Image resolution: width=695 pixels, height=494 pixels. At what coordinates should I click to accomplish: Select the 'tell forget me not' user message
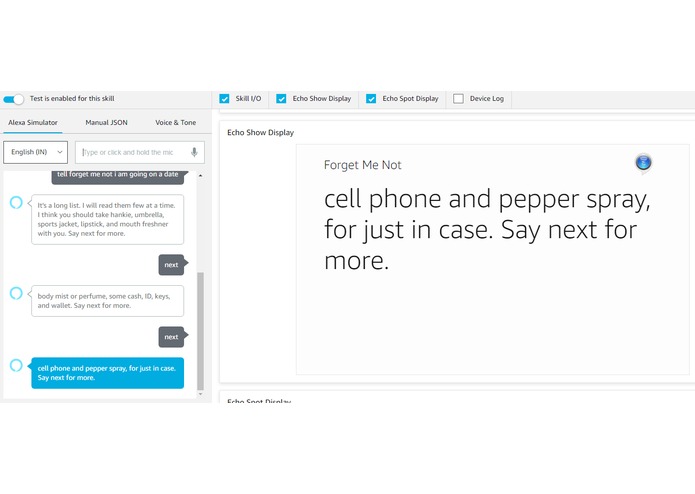pyautogui.click(x=118, y=176)
